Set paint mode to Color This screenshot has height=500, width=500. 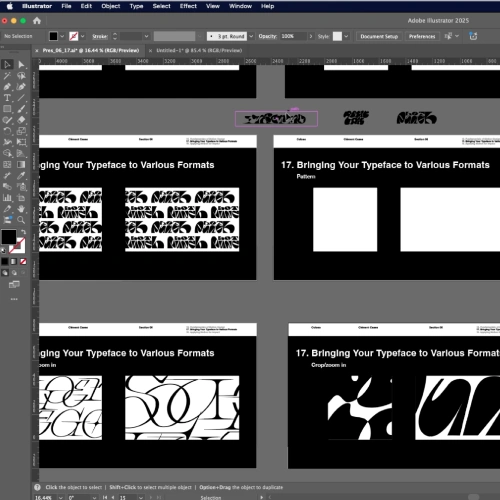5,262
